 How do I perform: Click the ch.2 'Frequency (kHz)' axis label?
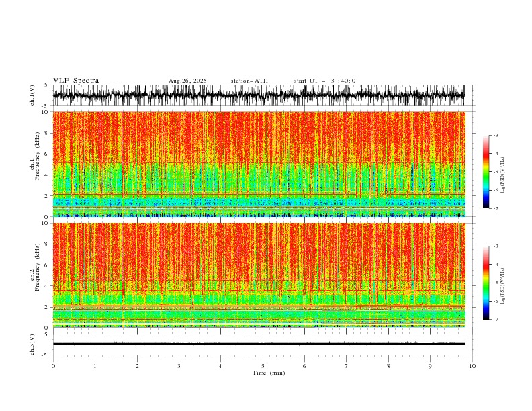tap(38, 267)
